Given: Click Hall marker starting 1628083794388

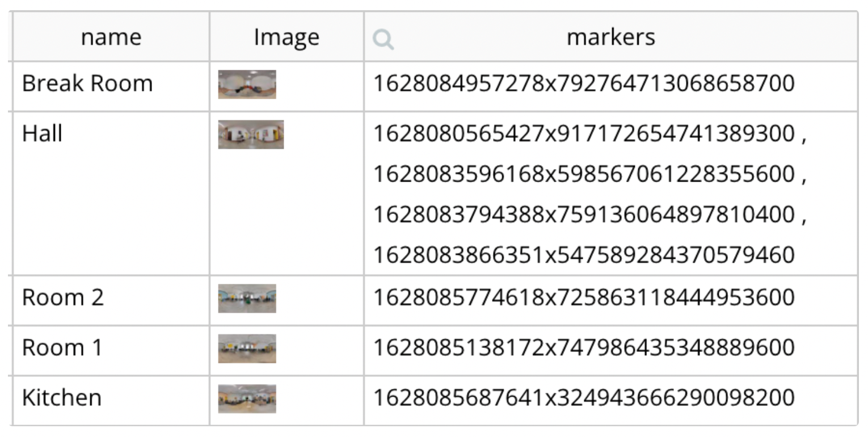Looking at the screenshot, I should 584,215.
